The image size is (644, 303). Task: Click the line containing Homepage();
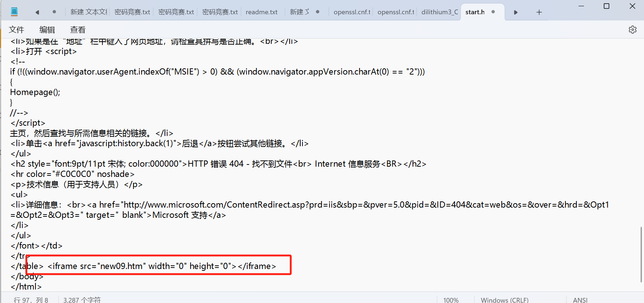point(35,92)
